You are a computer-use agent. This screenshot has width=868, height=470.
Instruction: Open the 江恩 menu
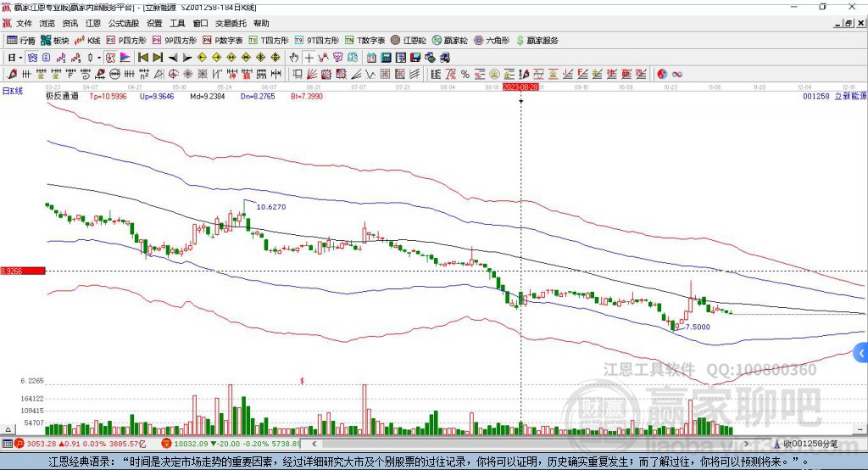click(x=92, y=24)
